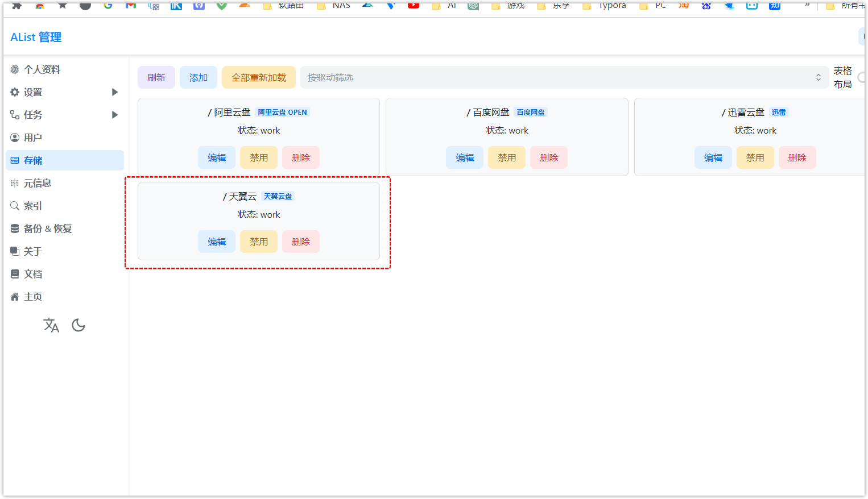Click the / 天翼云 mount path title
The height and width of the screenshot is (499, 868).
coord(239,197)
